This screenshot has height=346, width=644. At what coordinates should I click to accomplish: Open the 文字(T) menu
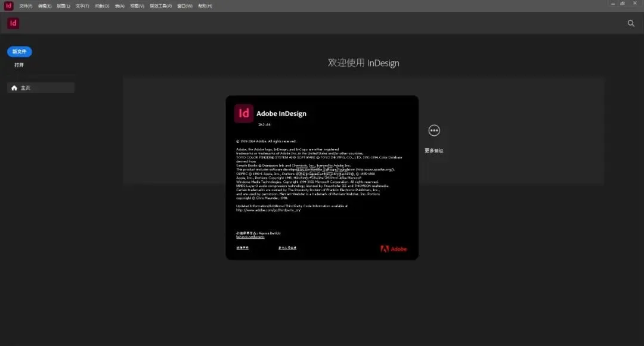point(82,6)
